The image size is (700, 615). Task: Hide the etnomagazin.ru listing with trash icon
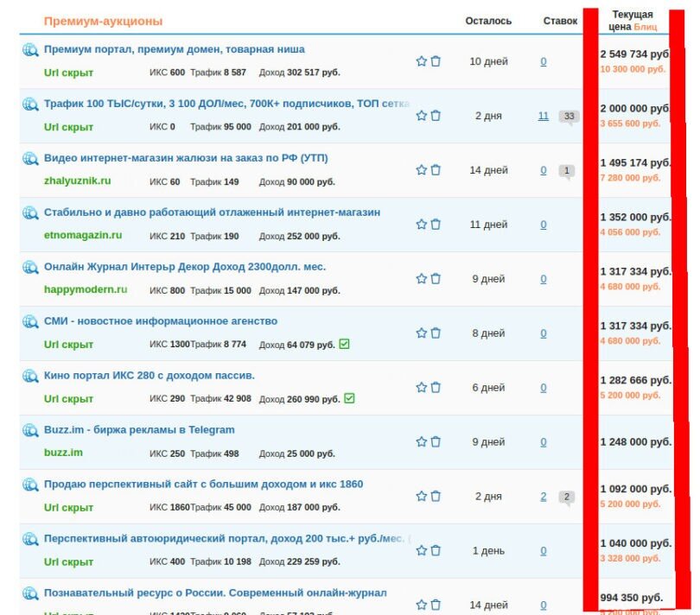point(436,225)
